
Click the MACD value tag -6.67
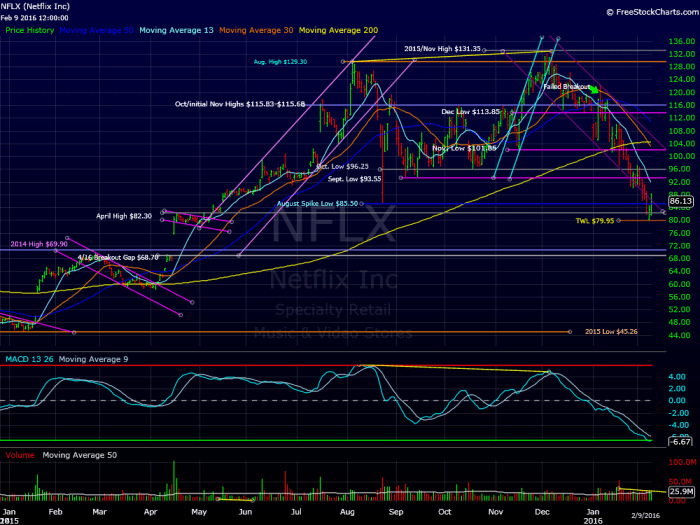point(681,442)
